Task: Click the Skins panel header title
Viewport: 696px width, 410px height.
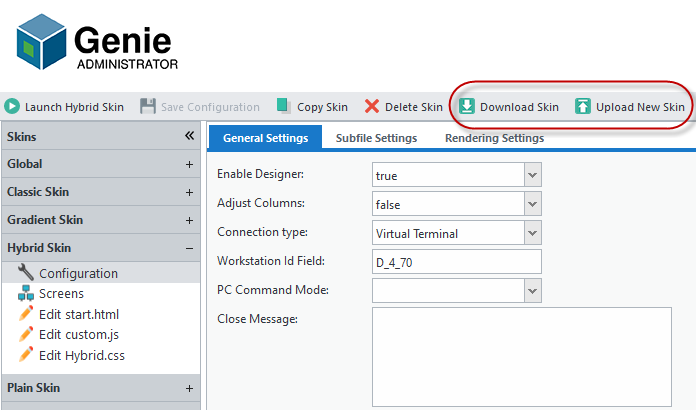Action: click(x=21, y=136)
